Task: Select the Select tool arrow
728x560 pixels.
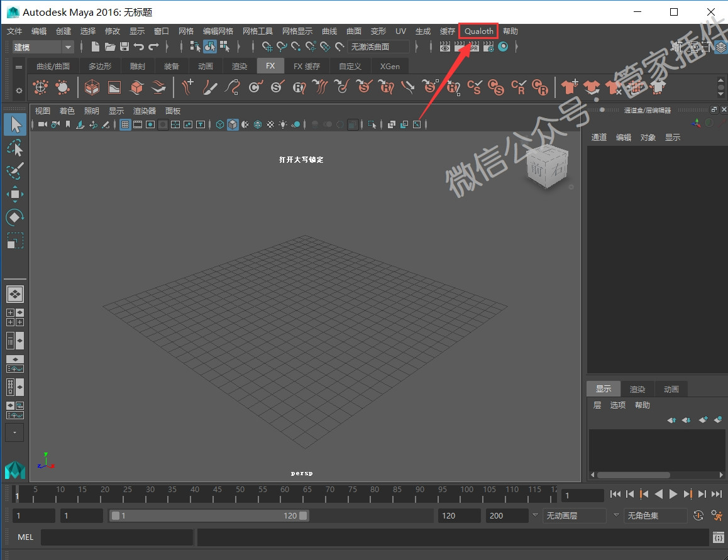Action: tap(15, 125)
